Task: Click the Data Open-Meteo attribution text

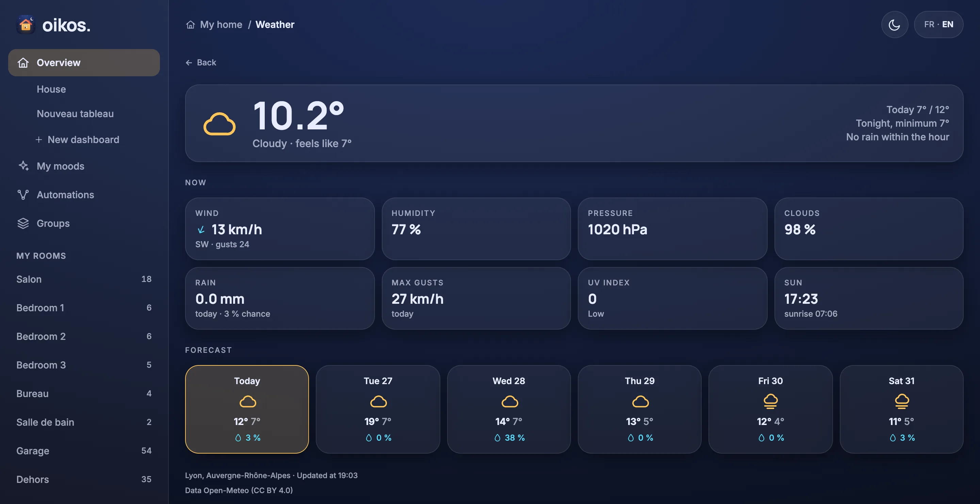Action: (x=239, y=490)
